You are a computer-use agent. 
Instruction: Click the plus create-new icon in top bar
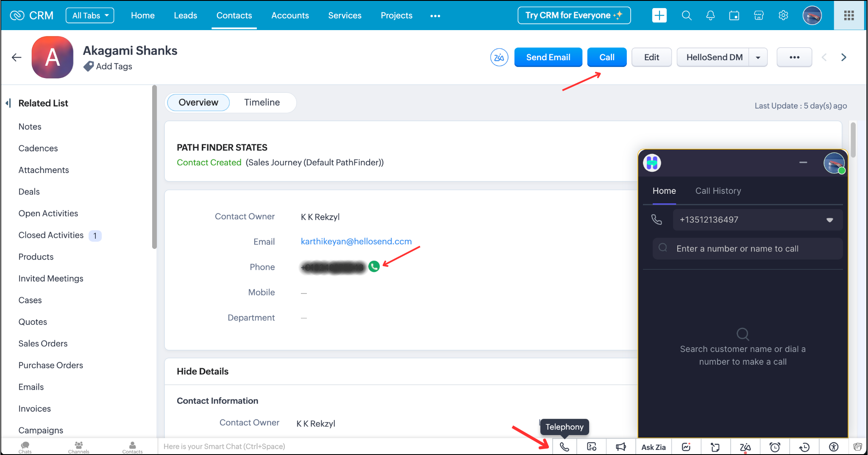(659, 15)
